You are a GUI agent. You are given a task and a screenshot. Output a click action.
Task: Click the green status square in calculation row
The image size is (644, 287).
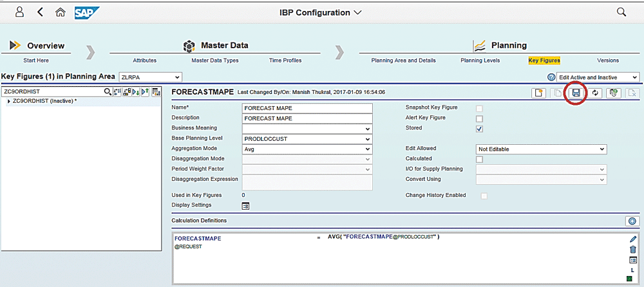[x=629, y=279]
